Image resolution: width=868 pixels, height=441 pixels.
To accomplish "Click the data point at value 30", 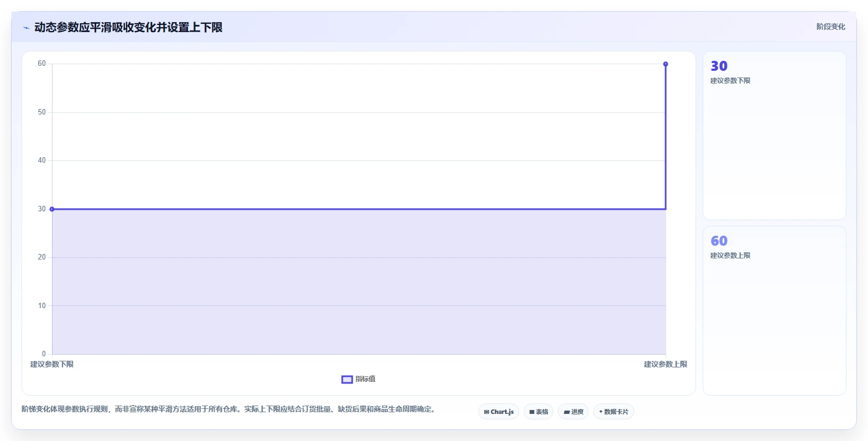I will click(52, 209).
